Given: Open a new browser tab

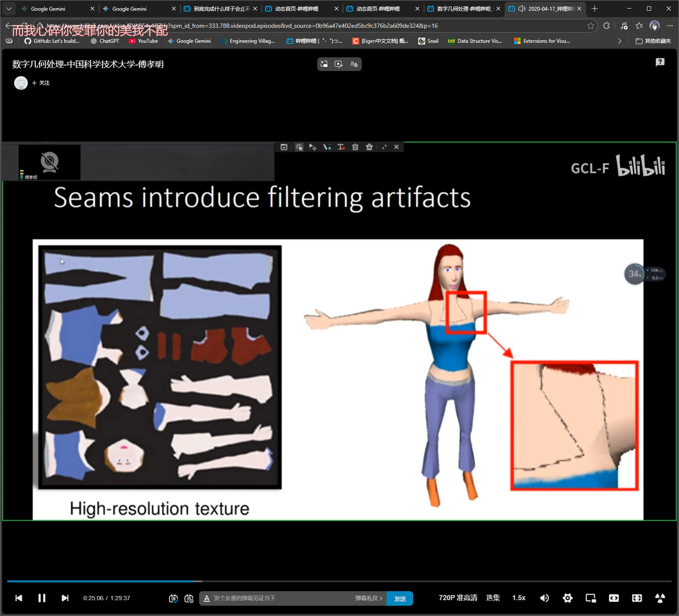Looking at the screenshot, I should point(594,9).
